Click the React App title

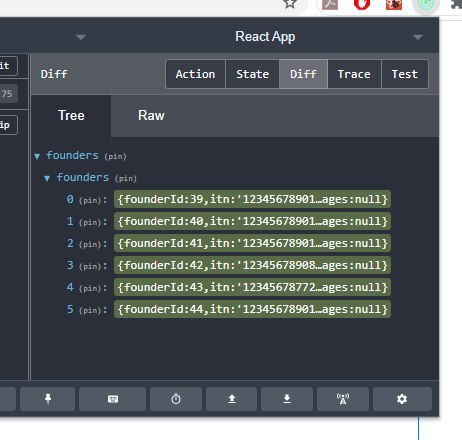tap(265, 37)
